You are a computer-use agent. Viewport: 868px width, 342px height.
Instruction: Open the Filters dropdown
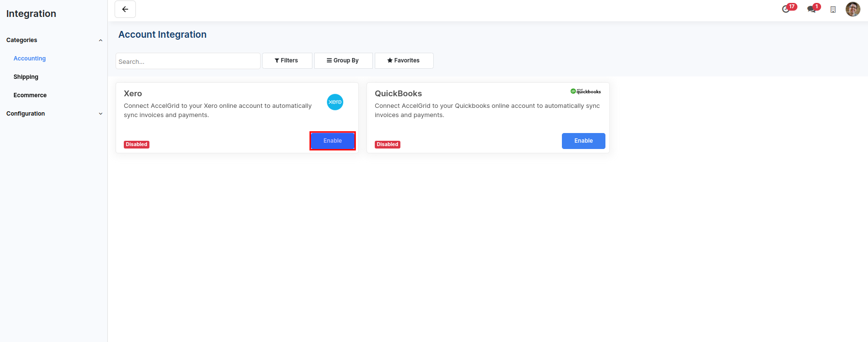click(x=287, y=60)
